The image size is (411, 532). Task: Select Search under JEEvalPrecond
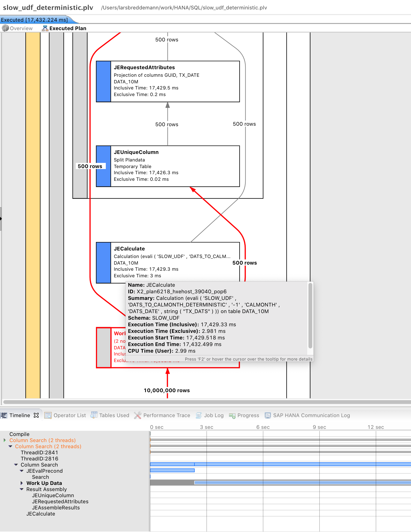pos(40,477)
